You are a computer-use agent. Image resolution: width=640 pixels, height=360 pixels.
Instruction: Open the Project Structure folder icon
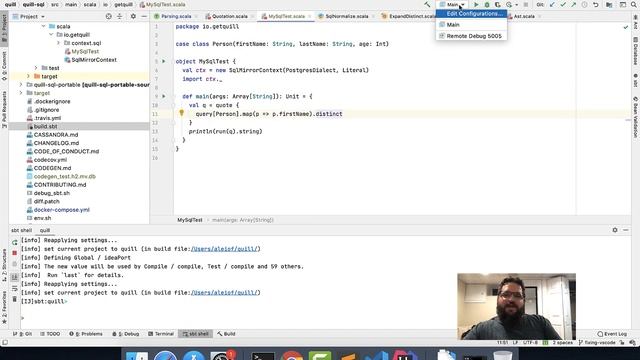(609, 4)
